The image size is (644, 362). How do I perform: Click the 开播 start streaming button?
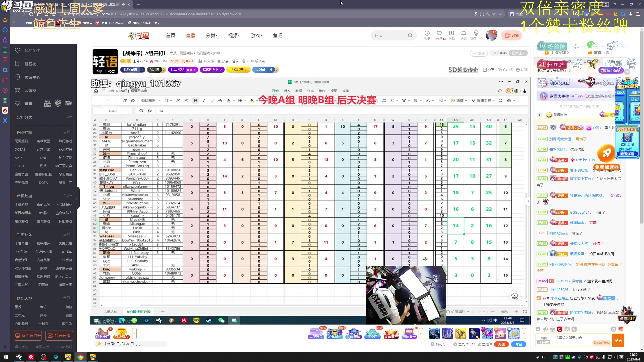(511, 35)
